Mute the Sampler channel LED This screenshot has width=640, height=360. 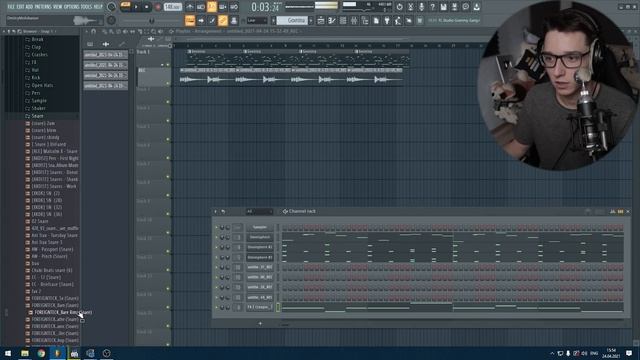(x=217, y=227)
